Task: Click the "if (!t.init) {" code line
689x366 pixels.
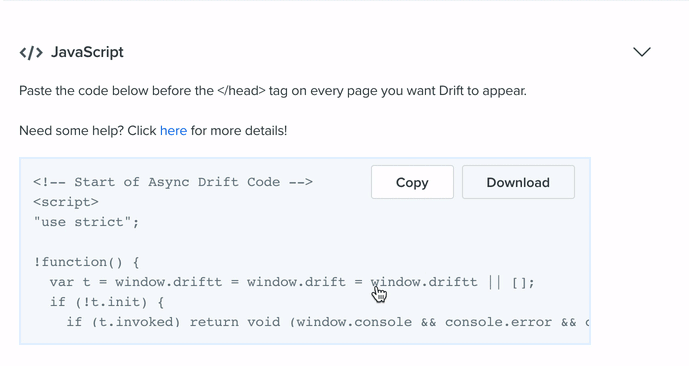Action: coord(107,302)
